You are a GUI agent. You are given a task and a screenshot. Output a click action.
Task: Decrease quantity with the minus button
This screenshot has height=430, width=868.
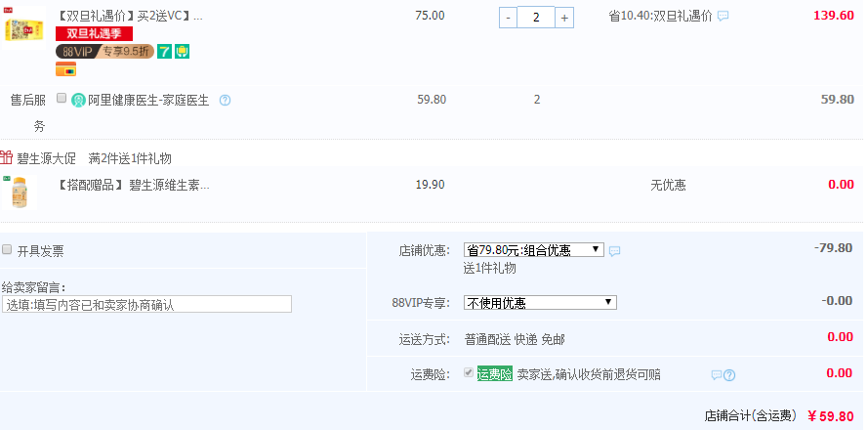(508, 18)
